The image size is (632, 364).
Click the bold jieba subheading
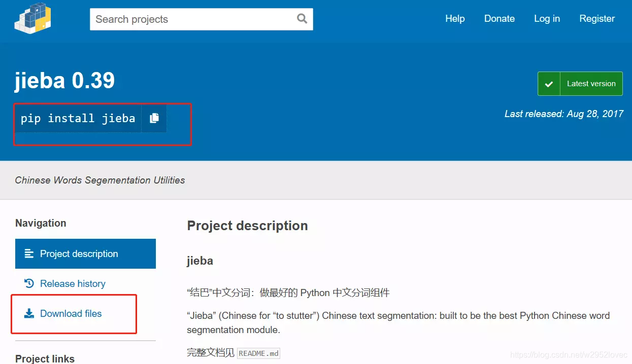(200, 261)
